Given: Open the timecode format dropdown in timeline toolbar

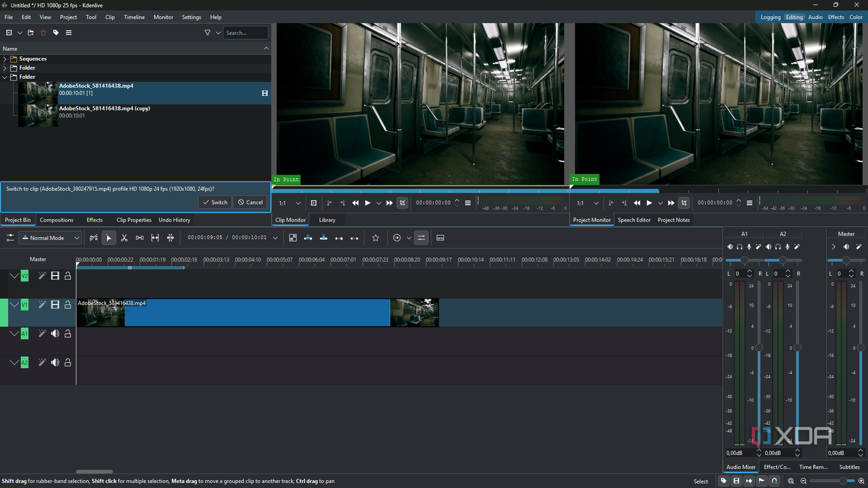Looking at the screenshot, I should pyautogui.click(x=275, y=238).
